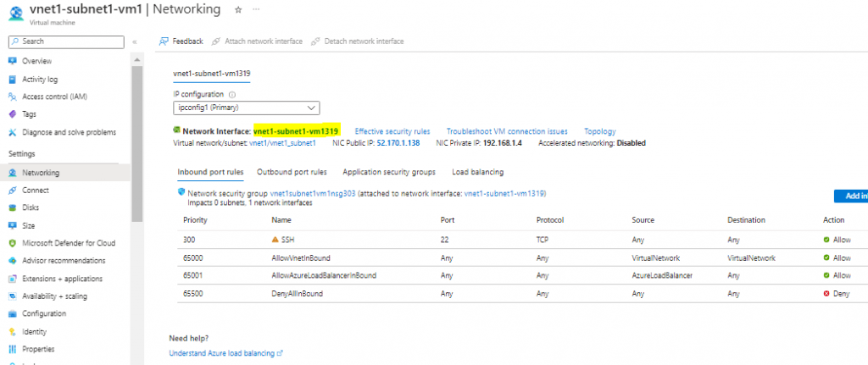This screenshot has height=365, width=868.
Task: Open the Load balancing tab
Action: pyautogui.click(x=477, y=172)
